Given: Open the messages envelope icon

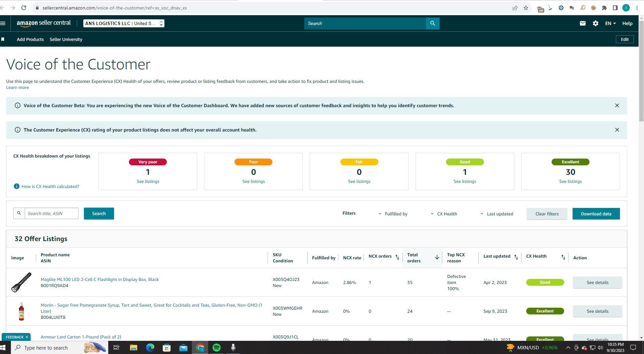Looking at the screenshot, I should click(582, 23).
